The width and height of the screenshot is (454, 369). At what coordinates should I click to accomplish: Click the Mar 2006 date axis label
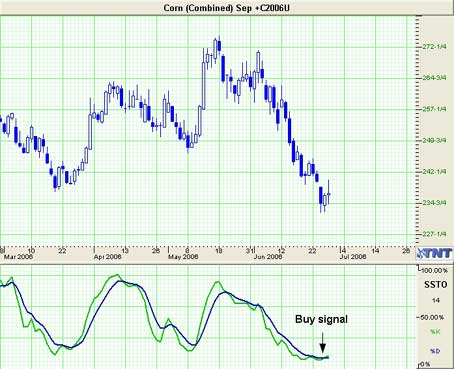pos(18,257)
